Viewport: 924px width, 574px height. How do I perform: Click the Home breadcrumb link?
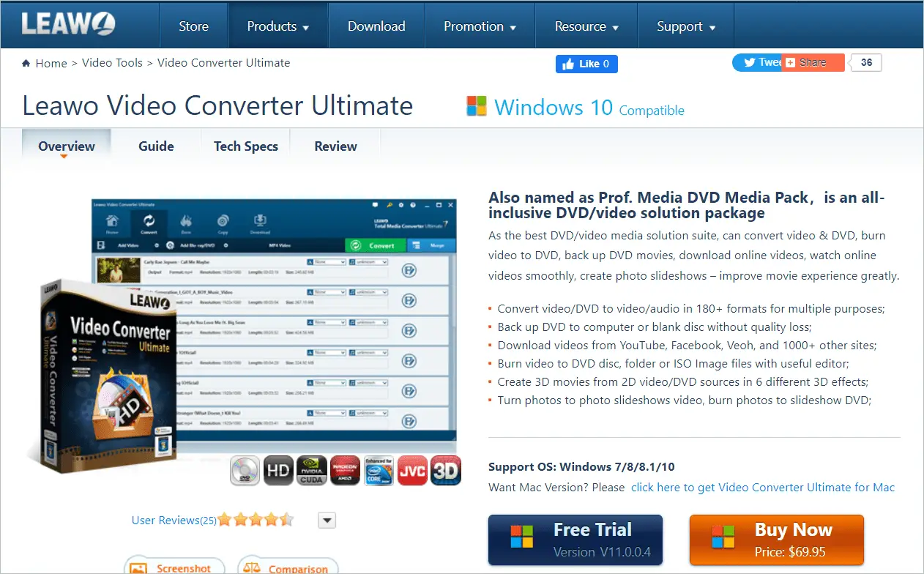[x=51, y=63]
